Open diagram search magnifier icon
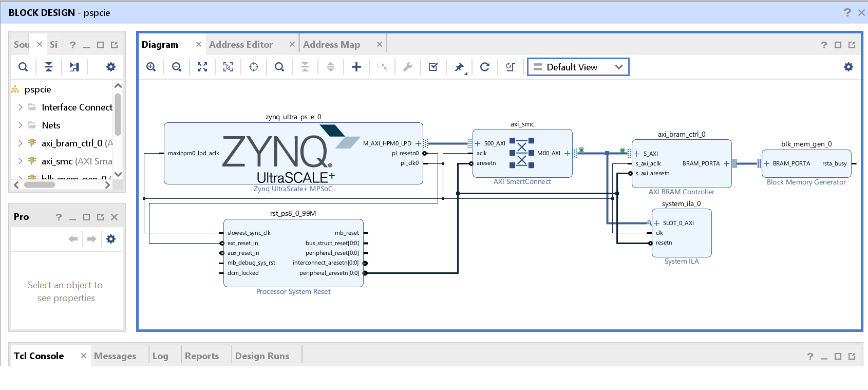Viewport: 868px width, 390px height. [279, 67]
